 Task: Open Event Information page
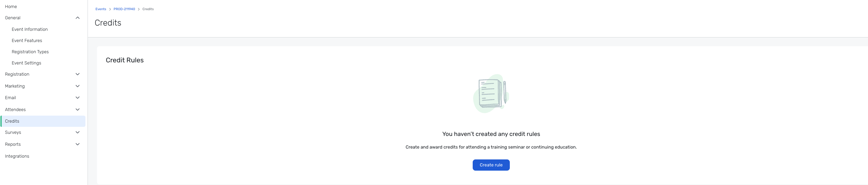[x=30, y=29]
